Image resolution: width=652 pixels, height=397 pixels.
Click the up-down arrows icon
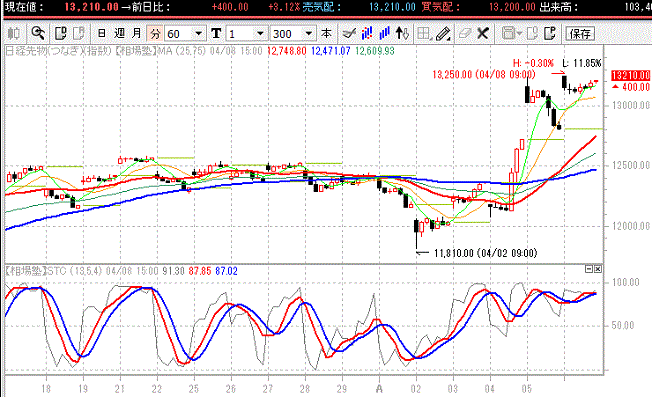[402, 33]
